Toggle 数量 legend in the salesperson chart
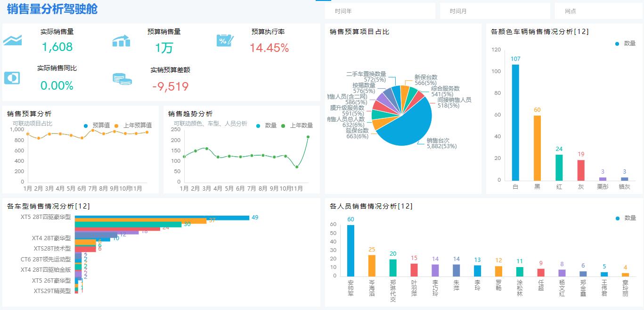Viewport: 644px width, 310px height. click(625, 218)
